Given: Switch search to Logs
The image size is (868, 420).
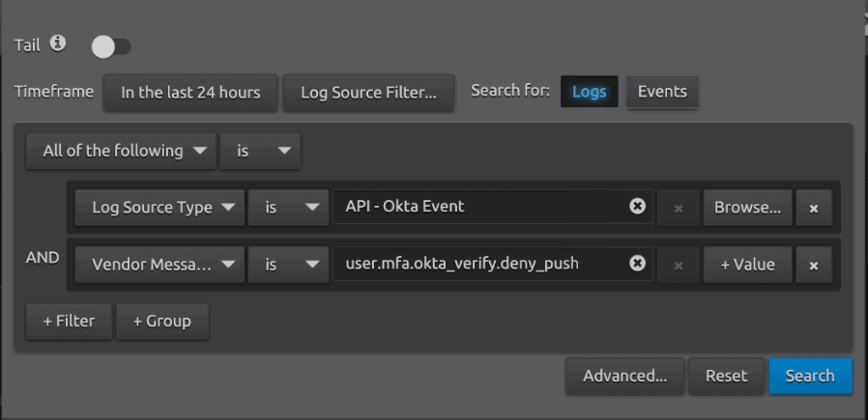Looking at the screenshot, I should (589, 92).
